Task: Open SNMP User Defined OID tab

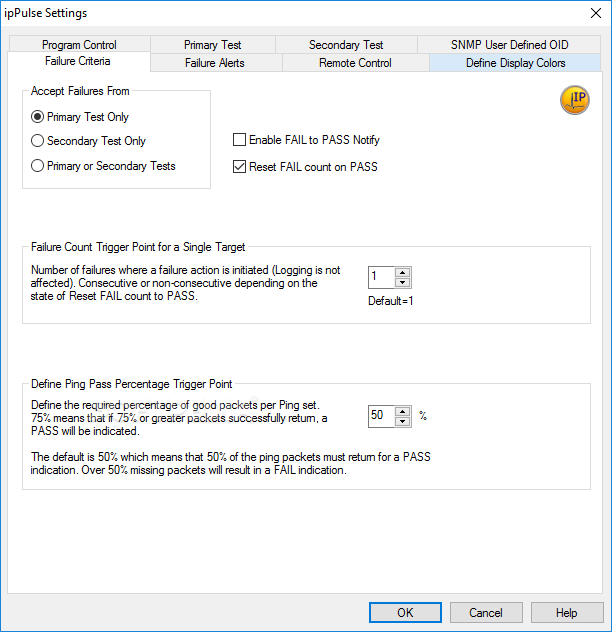Action: [x=509, y=44]
